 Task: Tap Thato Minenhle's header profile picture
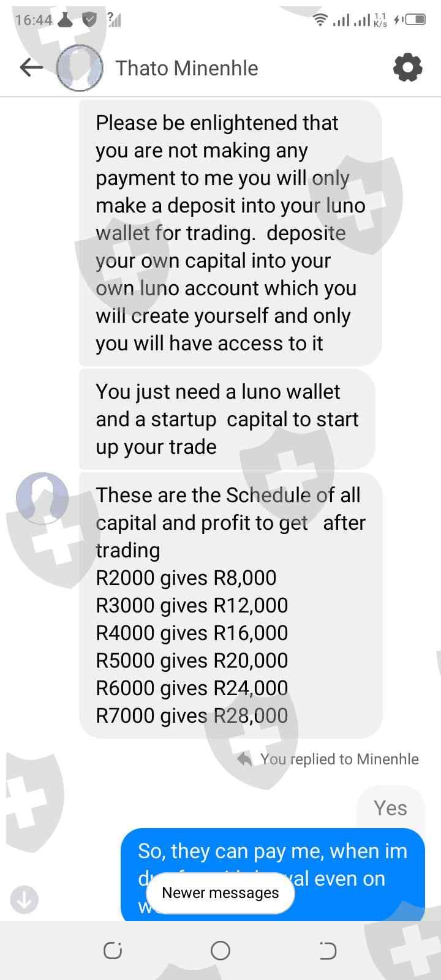pos(79,68)
